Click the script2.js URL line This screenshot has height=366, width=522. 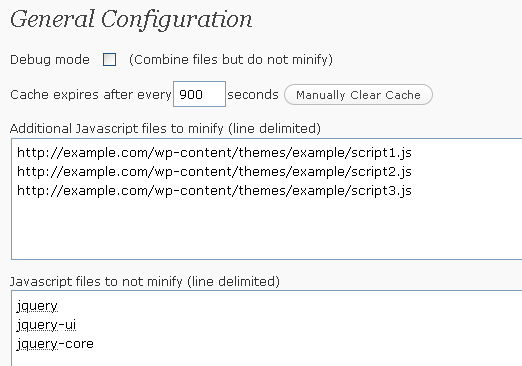[214, 172]
